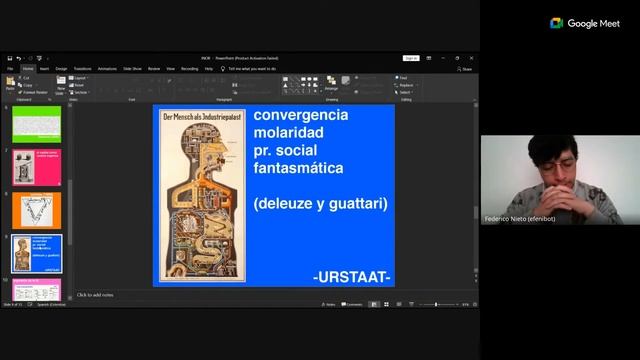Click the Sign in button
The image size is (640, 360).
pos(411,58)
